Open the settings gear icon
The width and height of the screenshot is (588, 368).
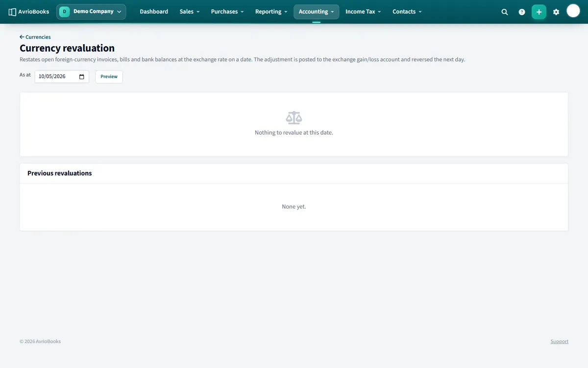pos(556,12)
